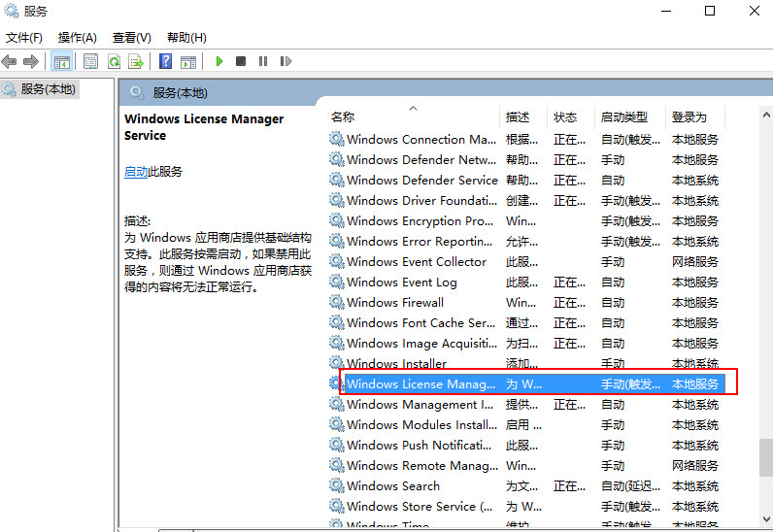Select Windows Font Cache Service row

526,323
